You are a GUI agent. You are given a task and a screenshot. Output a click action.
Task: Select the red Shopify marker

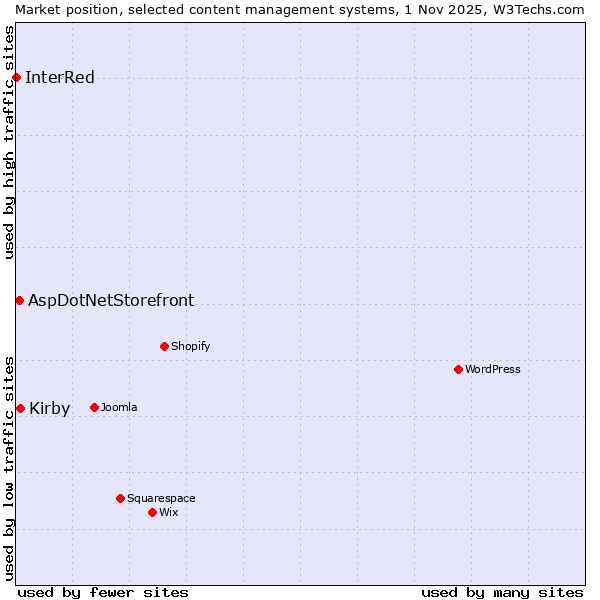point(164,347)
